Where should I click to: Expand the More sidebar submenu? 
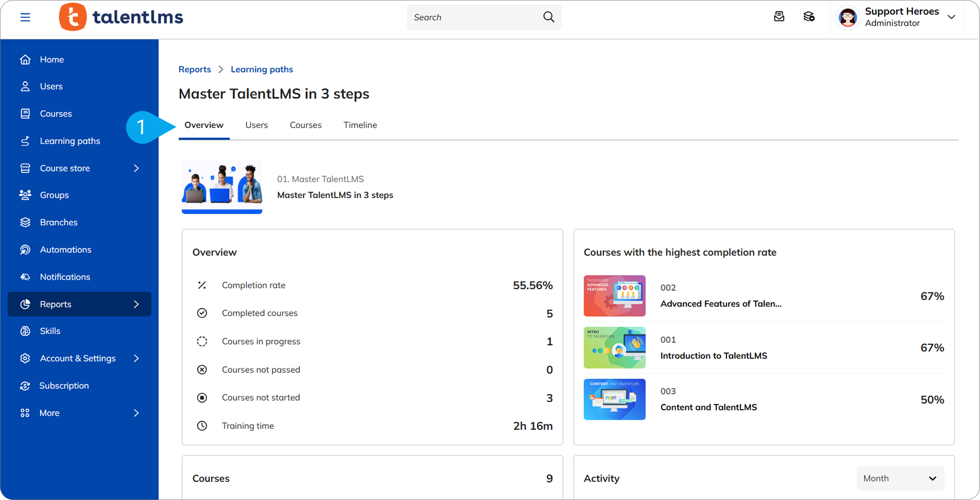(136, 413)
